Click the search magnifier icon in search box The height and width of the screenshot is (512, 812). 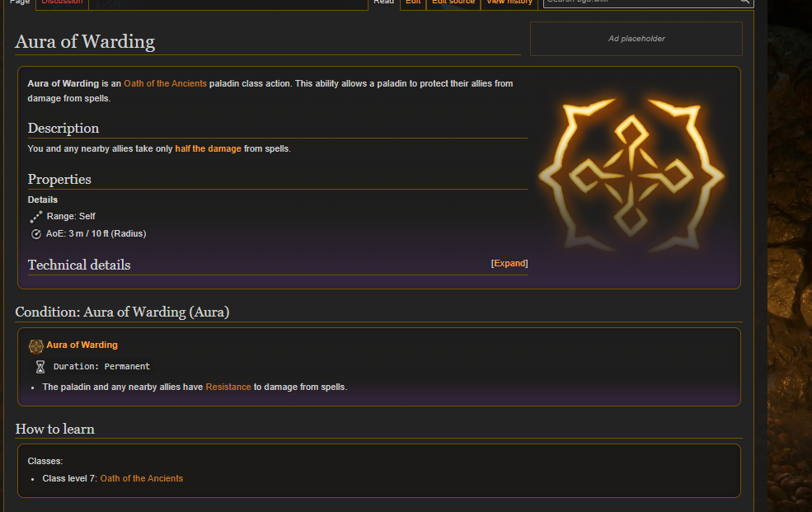click(x=744, y=2)
